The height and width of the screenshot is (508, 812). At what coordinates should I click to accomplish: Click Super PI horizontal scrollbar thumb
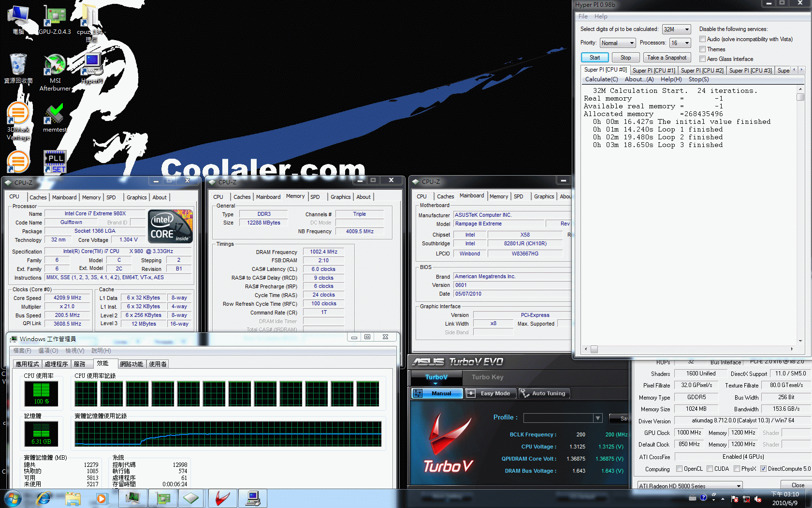pos(594,349)
